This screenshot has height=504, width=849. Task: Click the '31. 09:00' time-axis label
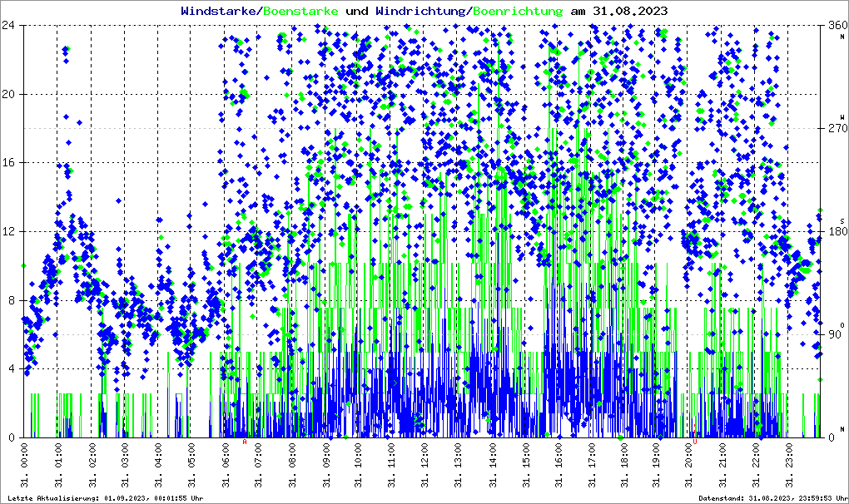[x=325, y=465]
